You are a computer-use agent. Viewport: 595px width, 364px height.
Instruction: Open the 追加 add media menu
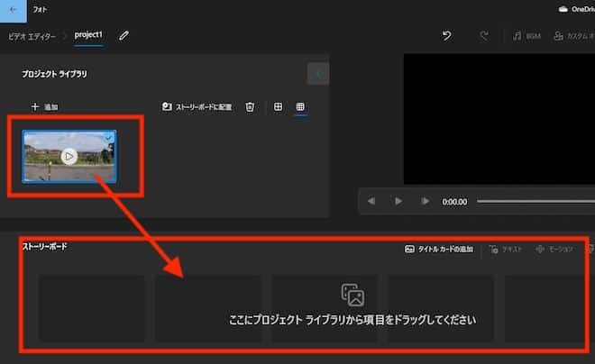click(44, 107)
